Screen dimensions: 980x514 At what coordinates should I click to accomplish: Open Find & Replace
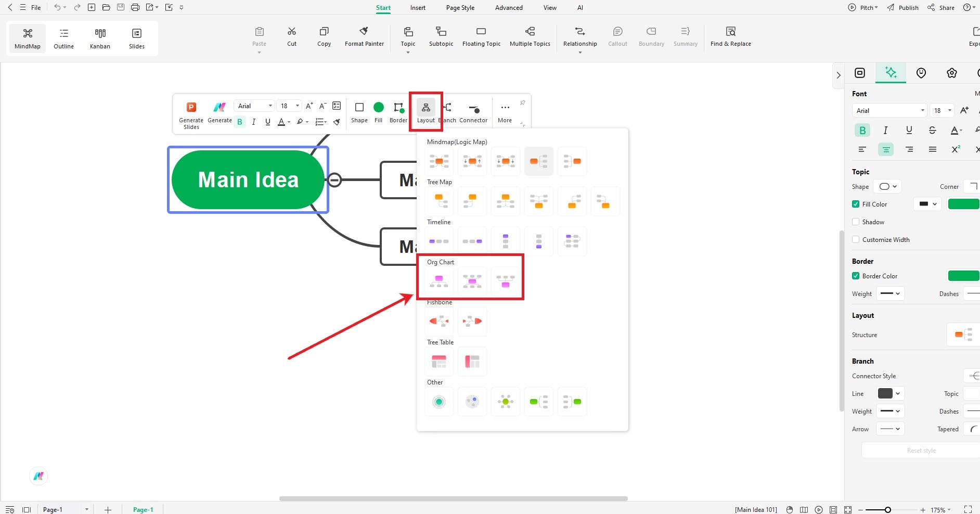[x=730, y=37]
